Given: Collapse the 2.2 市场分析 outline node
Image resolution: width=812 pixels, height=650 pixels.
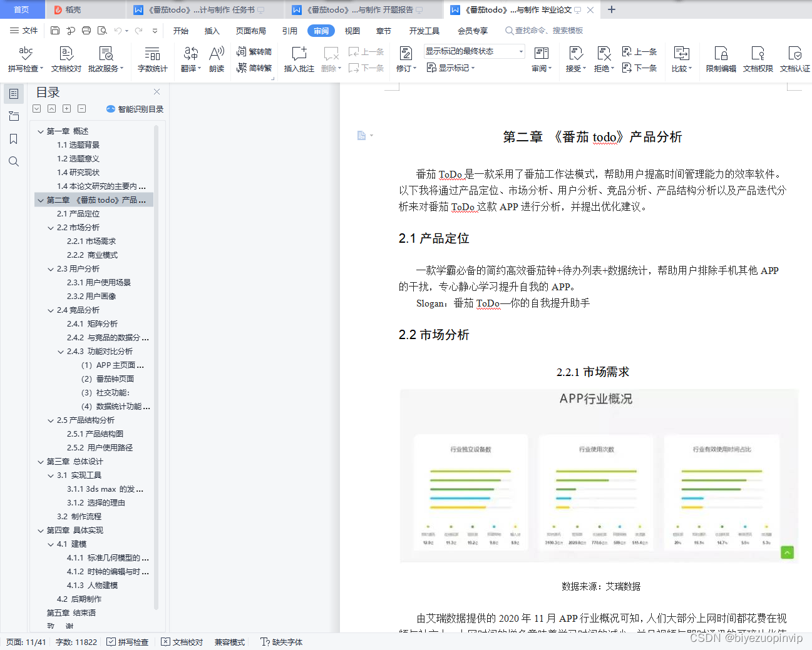Looking at the screenshot, I should click(x=51, y=228).
